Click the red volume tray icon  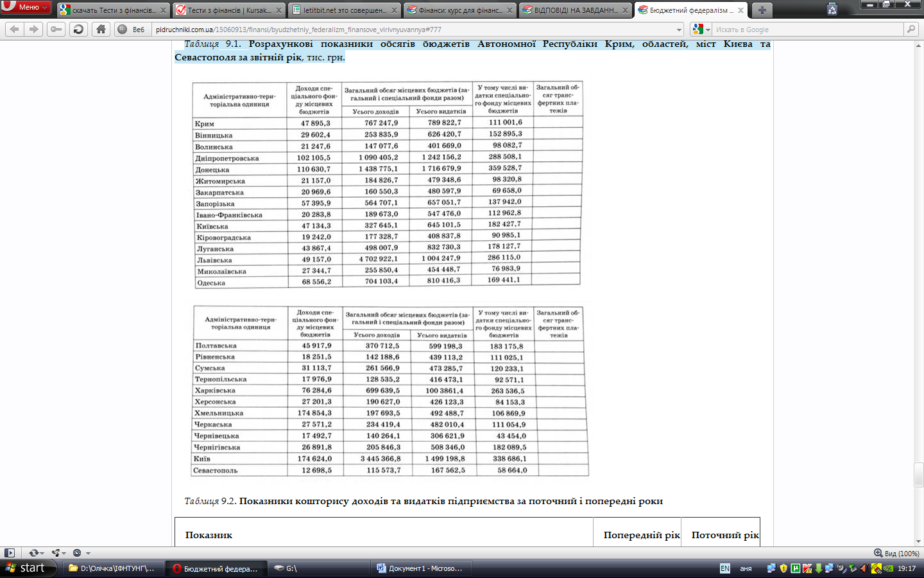point(864,568)
